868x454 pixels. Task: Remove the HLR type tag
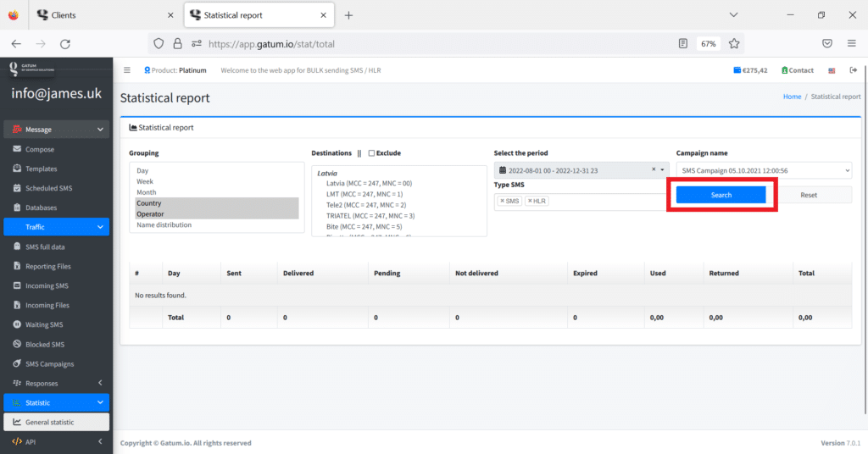point(530,201)
